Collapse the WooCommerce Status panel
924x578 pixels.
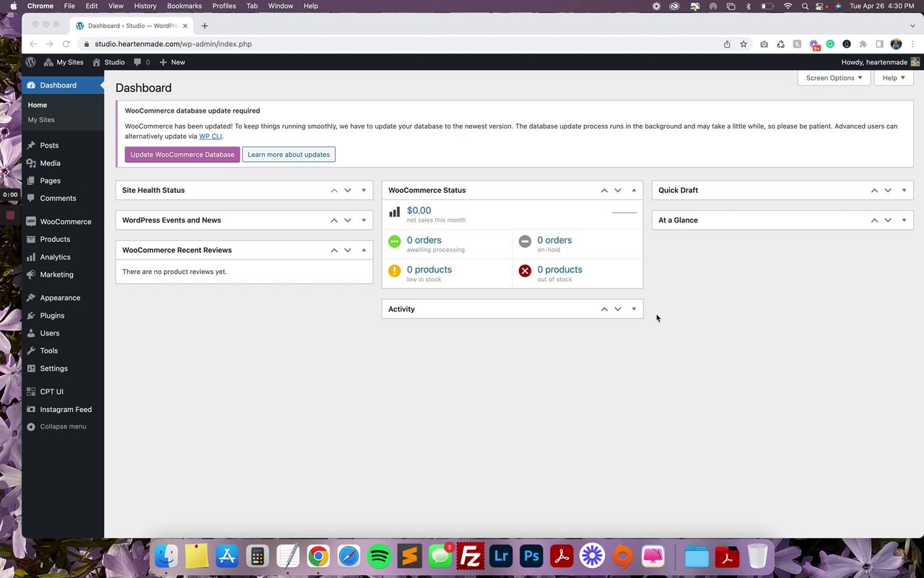[634, 190]
